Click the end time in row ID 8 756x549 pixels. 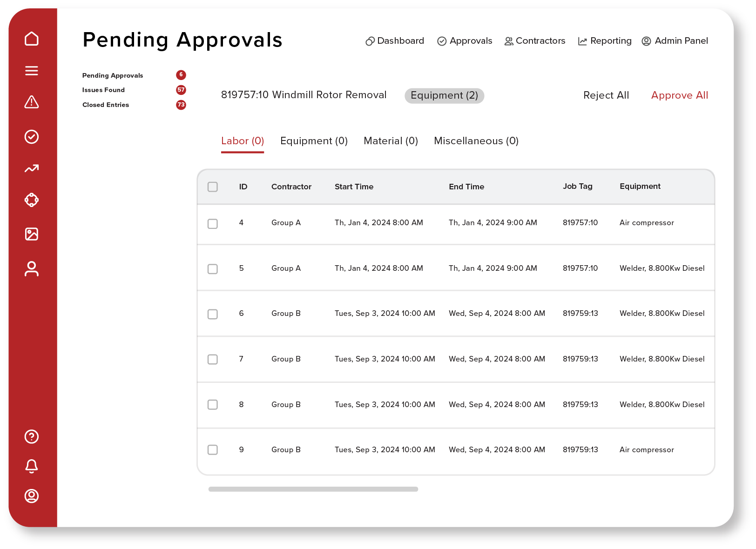[497, 405]
